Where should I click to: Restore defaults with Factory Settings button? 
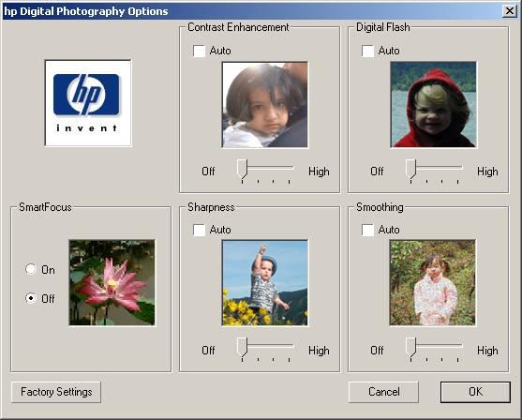tap(56, 392)
